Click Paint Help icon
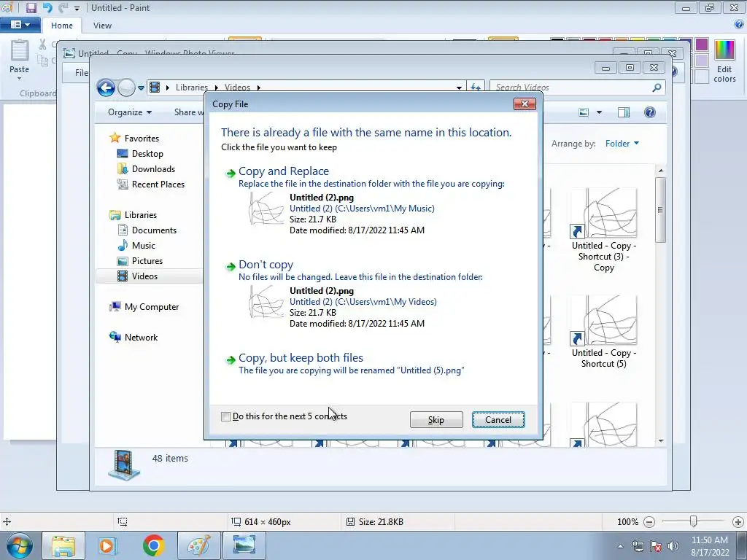This screenshot has height=560, width=747. point(739,25)
